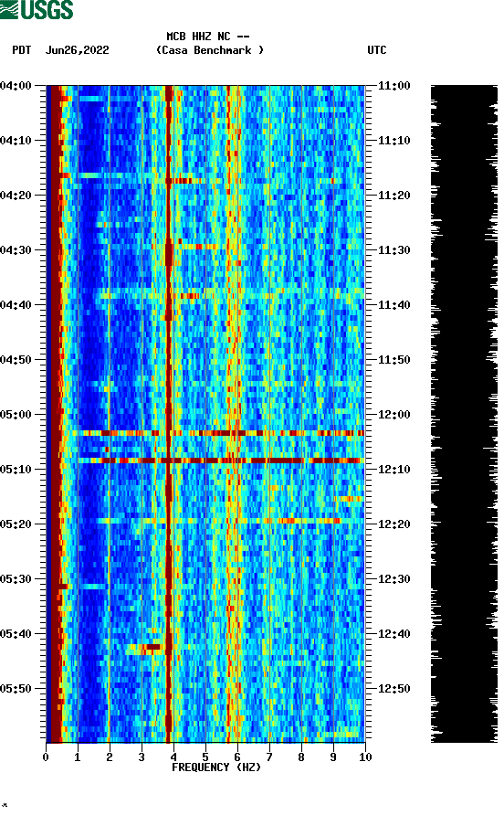Click the 05:10 PDT time label
Viewport: 504px width, 815px height.
click(x=16, y=470)
